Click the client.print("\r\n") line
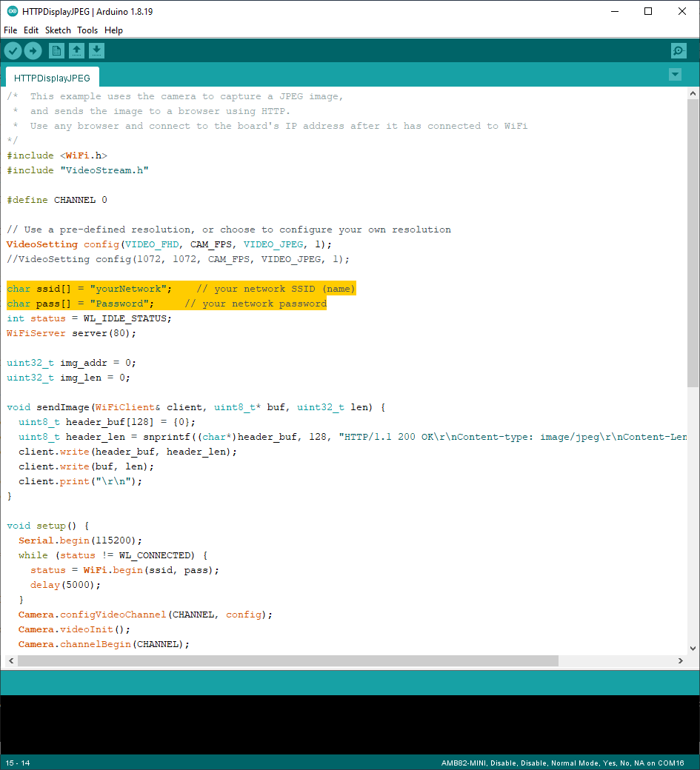Image resolution: width=700 pixels, height=770 pixels. click(81, 481)
